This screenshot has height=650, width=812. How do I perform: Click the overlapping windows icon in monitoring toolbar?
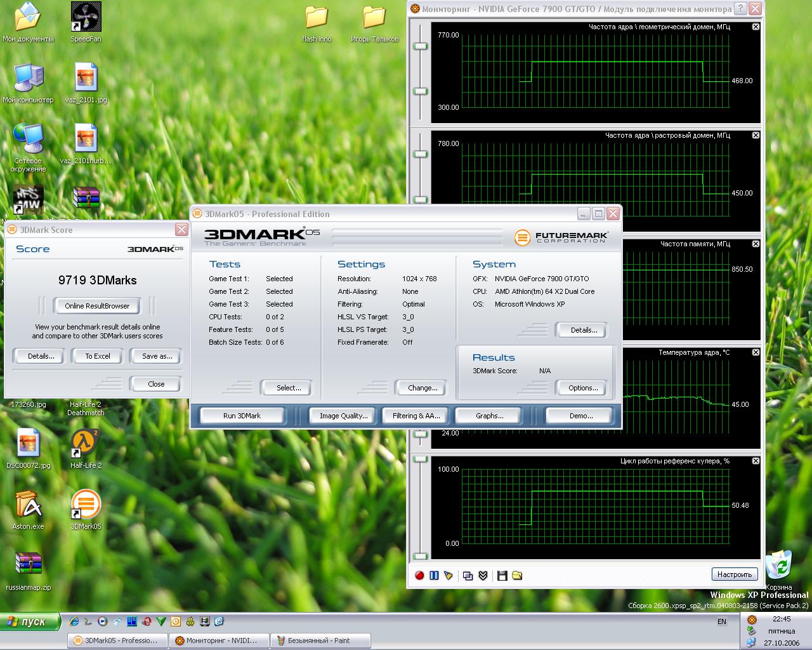(x=468, y=575)
